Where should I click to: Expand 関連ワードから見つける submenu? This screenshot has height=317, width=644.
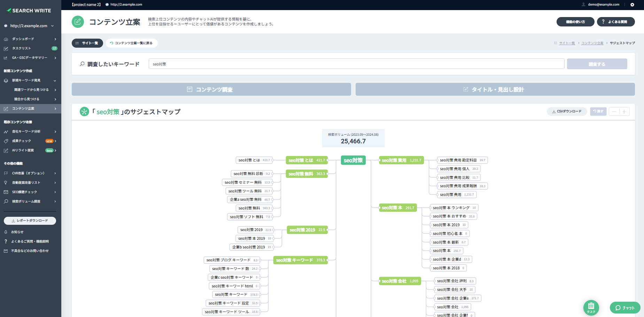coord(55,90)
